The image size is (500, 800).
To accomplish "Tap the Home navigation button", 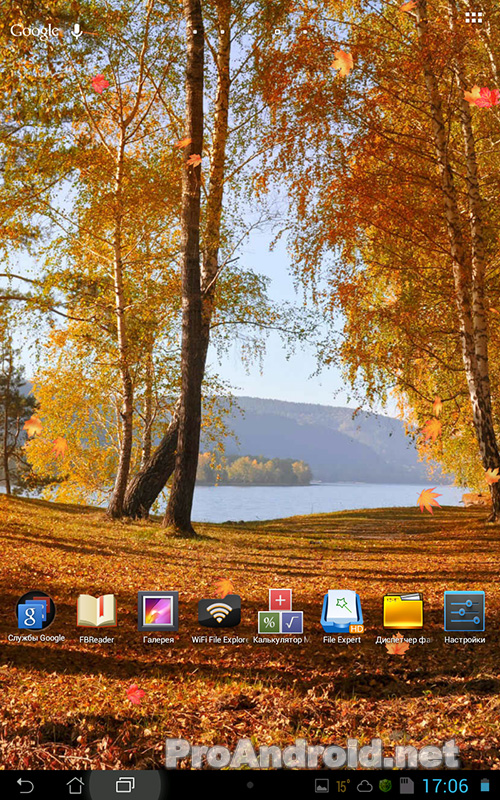I will coord(75,785).
